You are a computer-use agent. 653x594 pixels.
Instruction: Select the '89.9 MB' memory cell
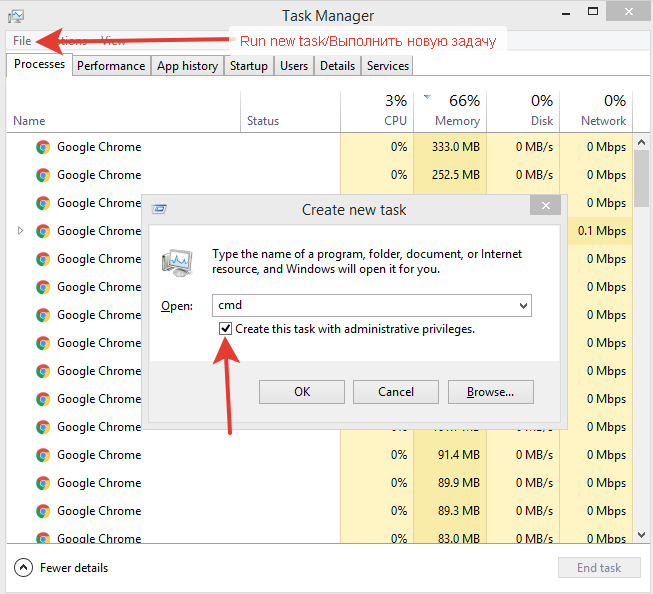point(450,483)
